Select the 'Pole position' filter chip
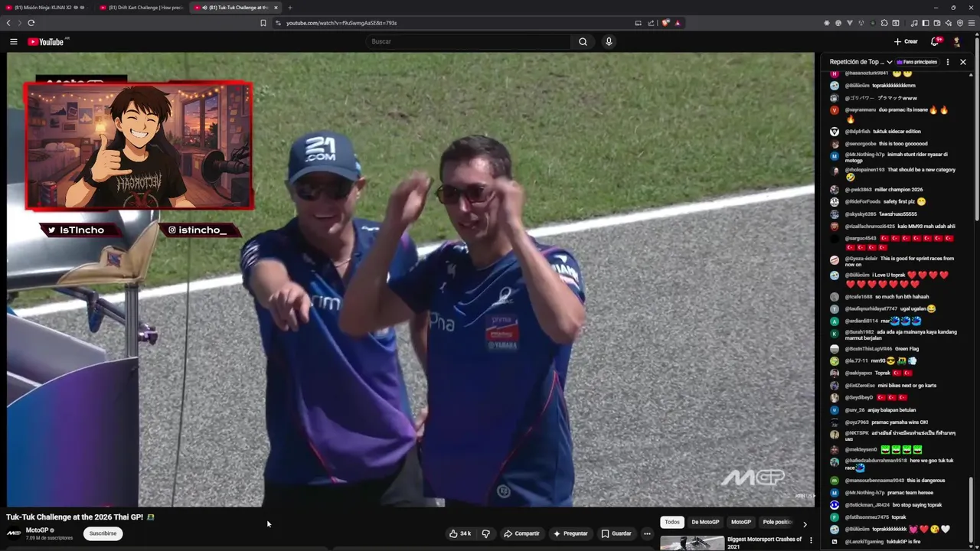This screenshot has height=551, width=980. click(x=777, y=522)
